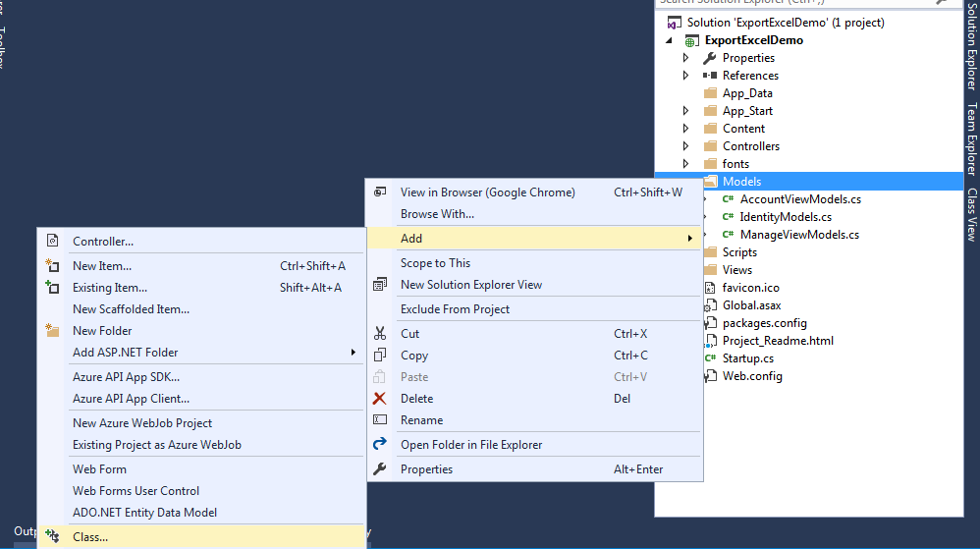This screenshot has width=980, height=549.
Task: Click the Copy icon in the context menu
Action: point(380,356)
